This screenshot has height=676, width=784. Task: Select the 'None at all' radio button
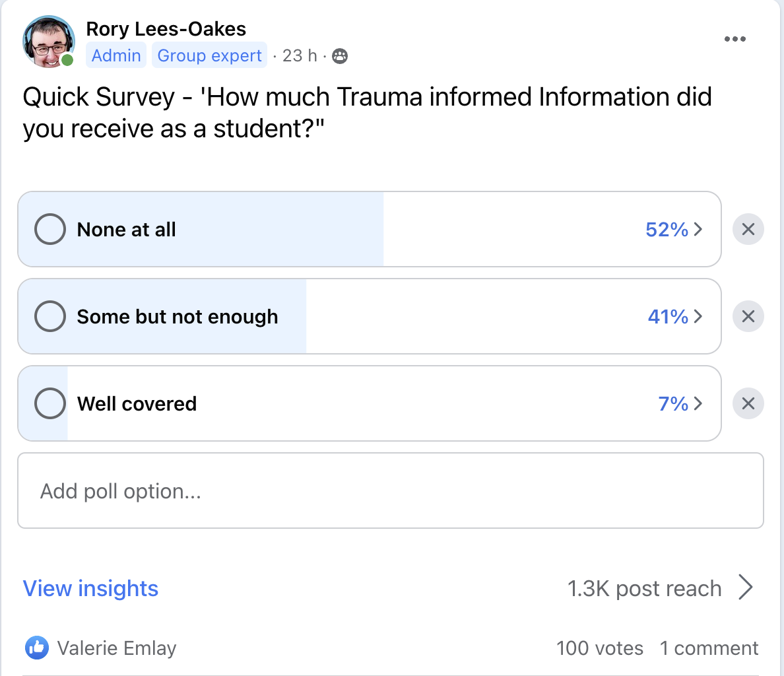point(50,230)
